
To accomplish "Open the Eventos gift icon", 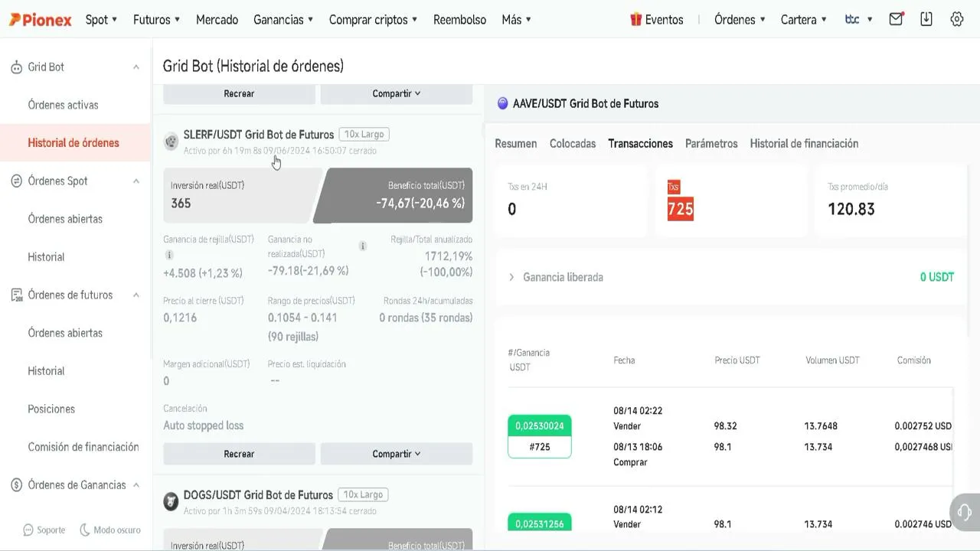I will pyautogui.click(x=635, y=19).
